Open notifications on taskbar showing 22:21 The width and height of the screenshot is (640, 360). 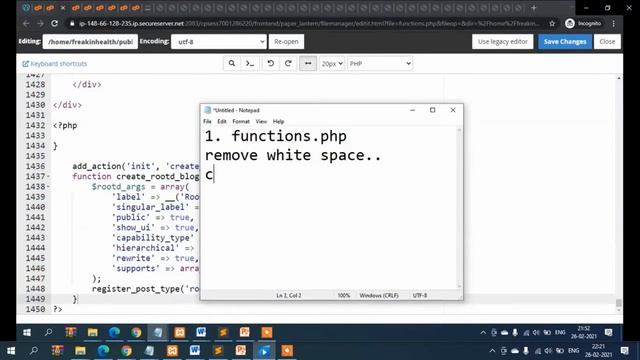(x=624, y=351)
